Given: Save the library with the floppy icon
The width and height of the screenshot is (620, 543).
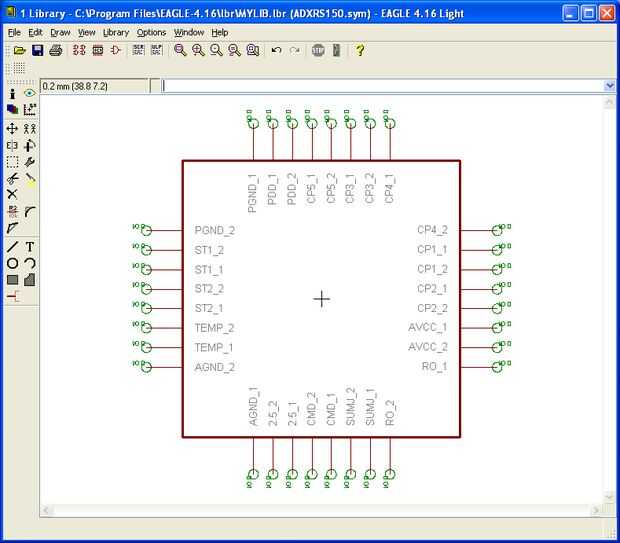Looking at the screenshot, I should 38,50.
